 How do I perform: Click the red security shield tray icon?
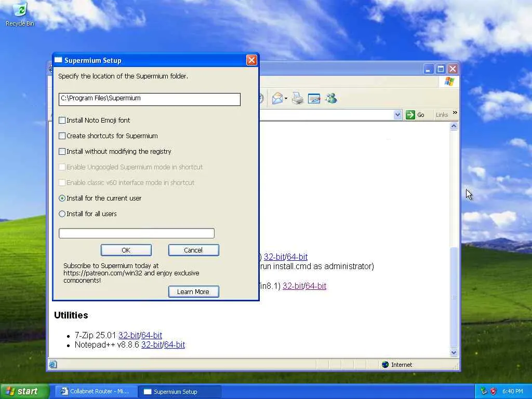pyautogui.click(x=494, y=391)
